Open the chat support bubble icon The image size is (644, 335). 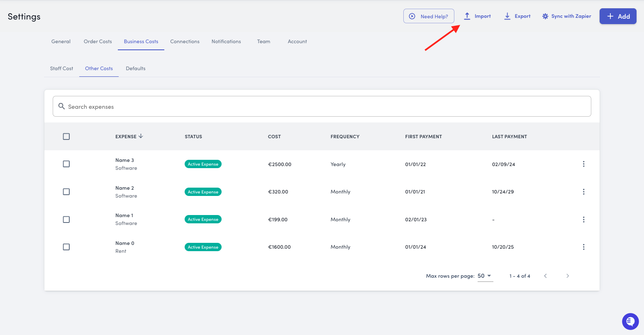(x=630, y=321)
